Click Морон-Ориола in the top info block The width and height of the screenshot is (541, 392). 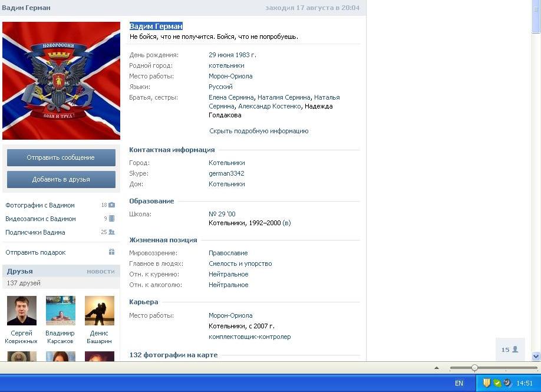point(230,76)
